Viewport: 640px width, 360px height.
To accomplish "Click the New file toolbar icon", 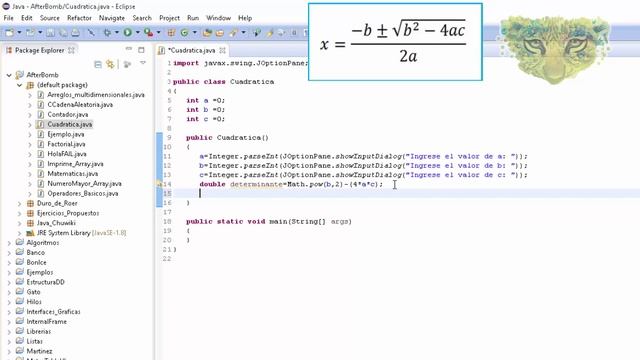I will tap(9, 33).
